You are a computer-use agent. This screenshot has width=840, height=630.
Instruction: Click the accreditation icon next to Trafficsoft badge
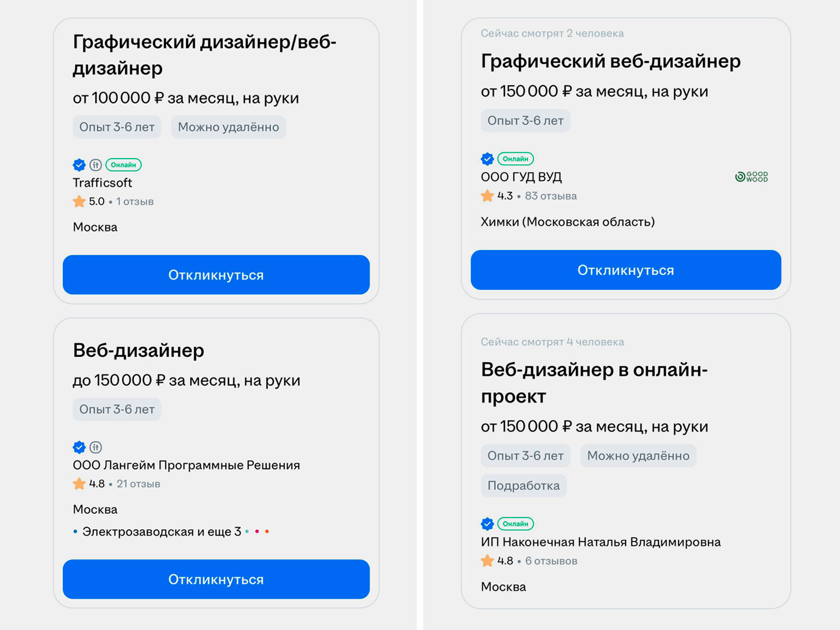click(x=95, y=165)
